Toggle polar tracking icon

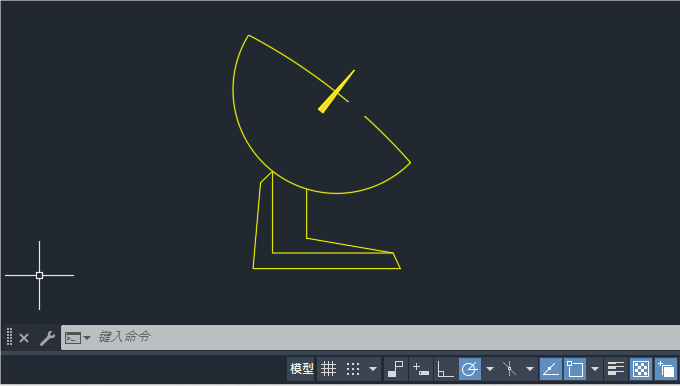[470, 369]
